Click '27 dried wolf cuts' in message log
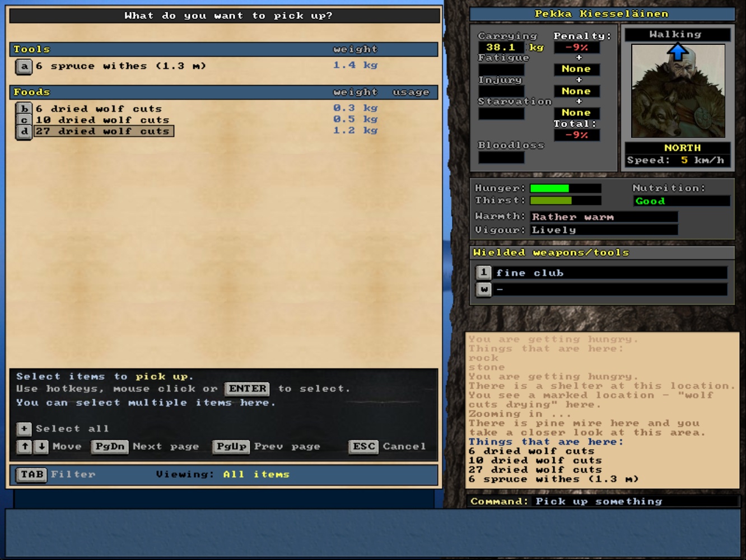The width and height of the screenshot is (746, 560). (x=535, y=470)
